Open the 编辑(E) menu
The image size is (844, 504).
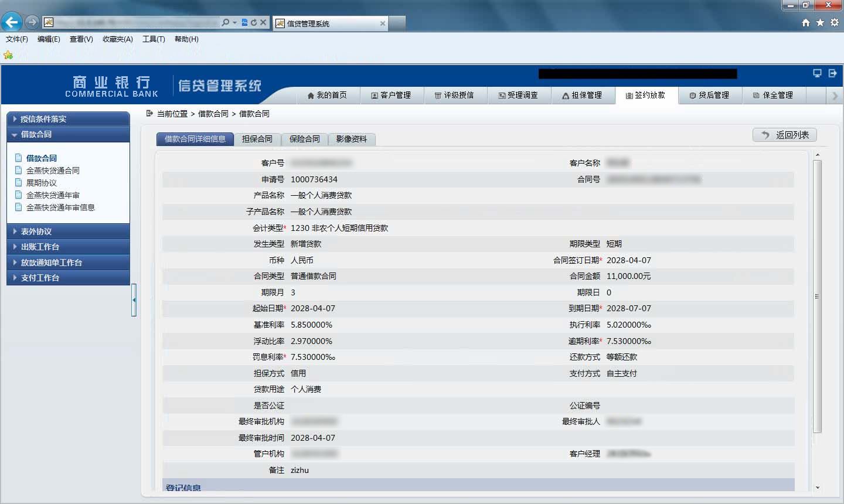coord(49,39)
